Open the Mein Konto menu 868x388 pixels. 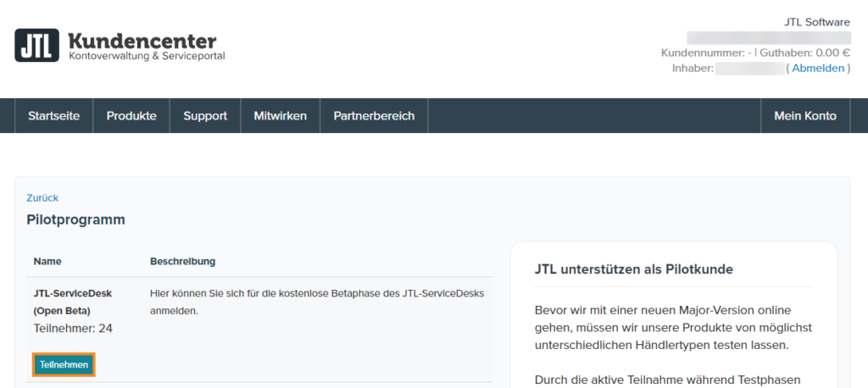pyautogui.click(x=804, y=116)
